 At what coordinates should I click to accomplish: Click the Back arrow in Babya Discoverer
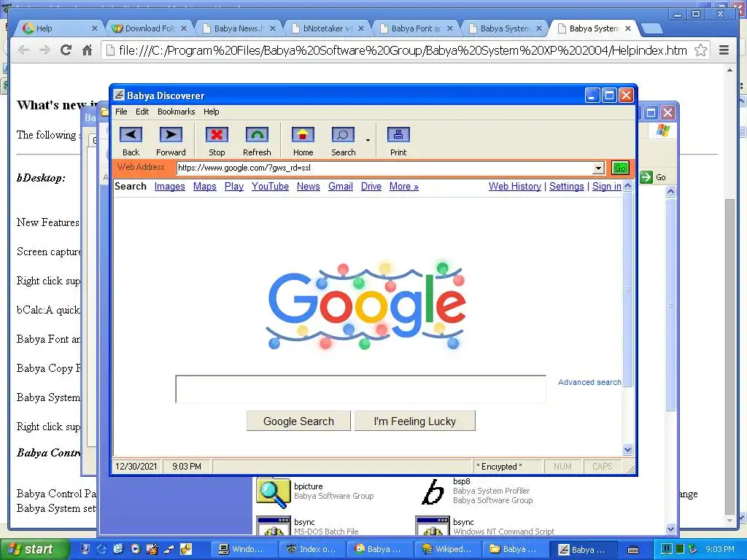(x=131, y=135)
